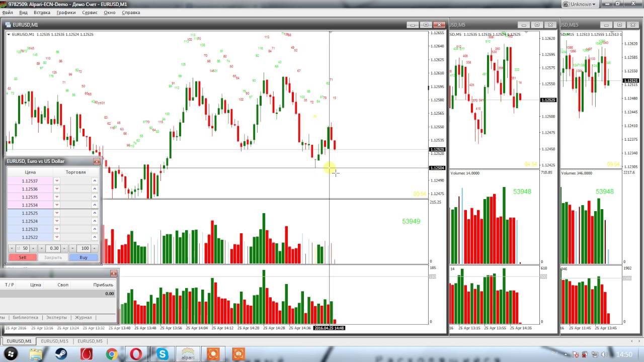Switch to the EURUSD,M5 chart tab
Viewport: 644px width, 362px height.
click(90, 341)
